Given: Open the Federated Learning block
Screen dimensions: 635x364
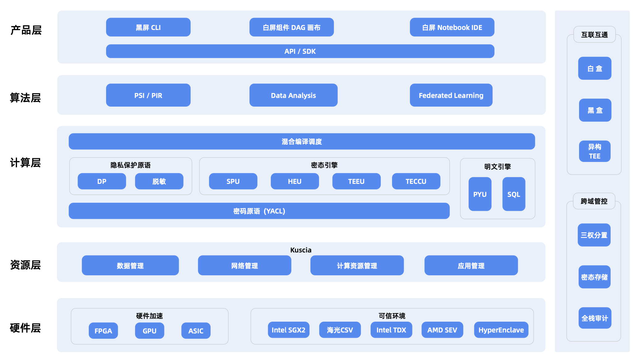Looking at the screenshot, I should tap(451, 95).
